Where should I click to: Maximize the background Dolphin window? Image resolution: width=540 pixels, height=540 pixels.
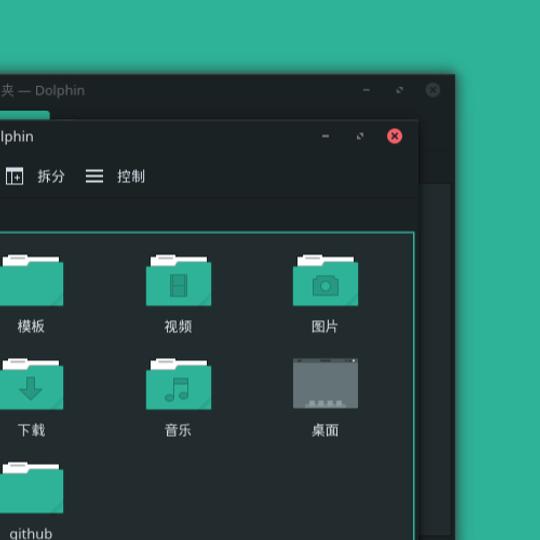[x=399, y=90]
